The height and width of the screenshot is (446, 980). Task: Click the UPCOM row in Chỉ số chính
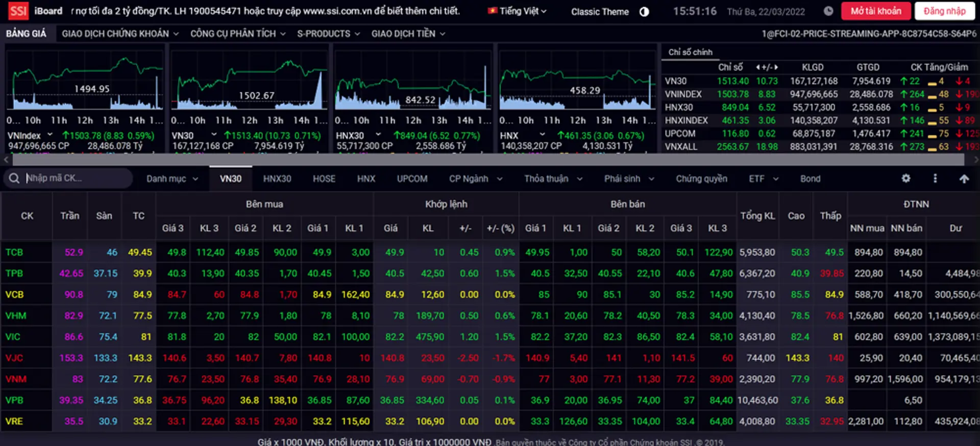[821, 134]
